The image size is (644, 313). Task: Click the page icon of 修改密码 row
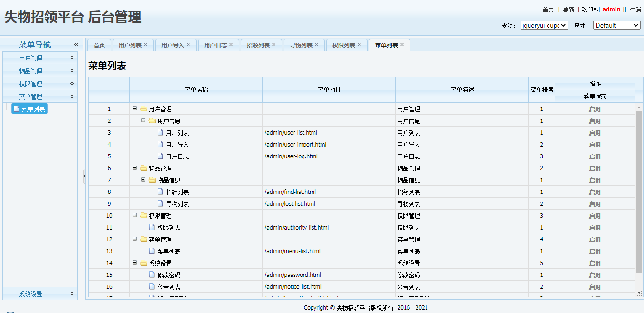tap(152, 275)
